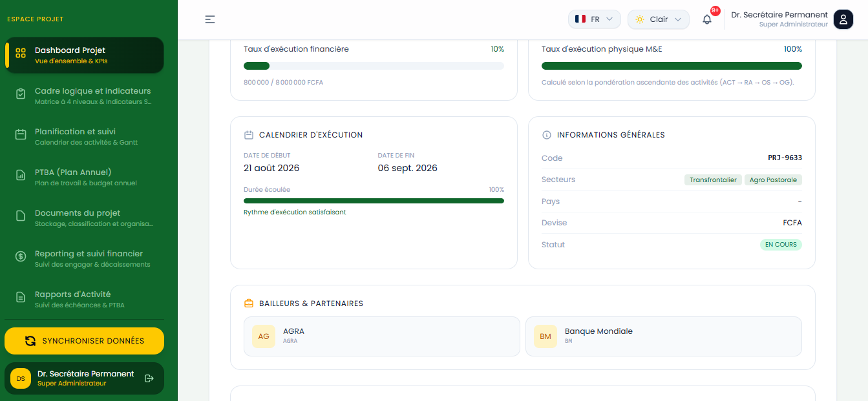Click the sync arrows icon

30,341
